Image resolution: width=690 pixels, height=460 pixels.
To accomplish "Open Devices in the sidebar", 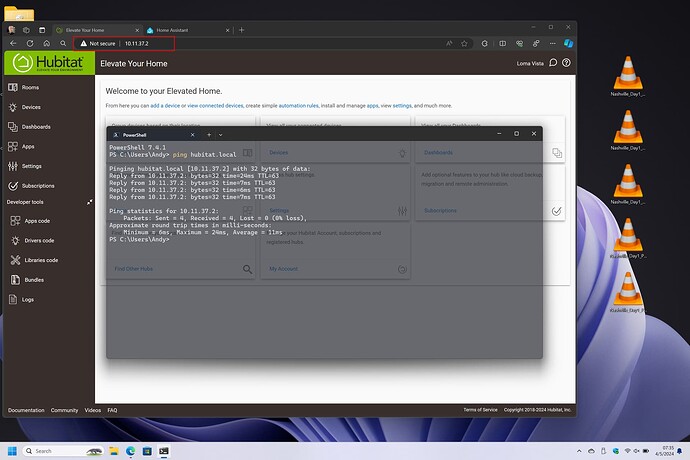I will (x=30, y=106).
